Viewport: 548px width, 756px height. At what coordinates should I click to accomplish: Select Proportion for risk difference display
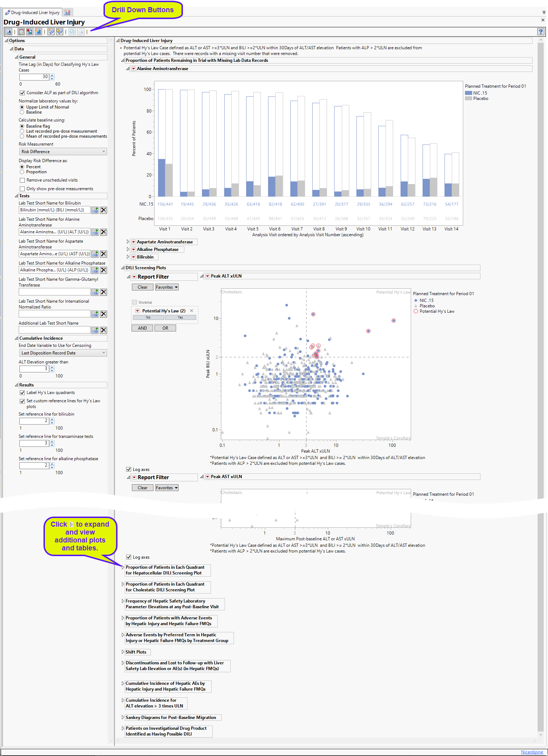tap(22, 172)
